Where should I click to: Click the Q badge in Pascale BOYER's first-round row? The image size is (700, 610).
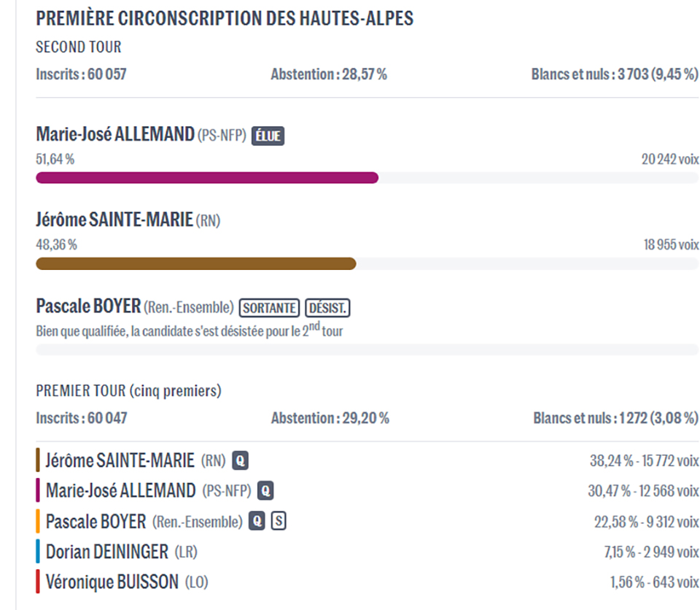257,522
